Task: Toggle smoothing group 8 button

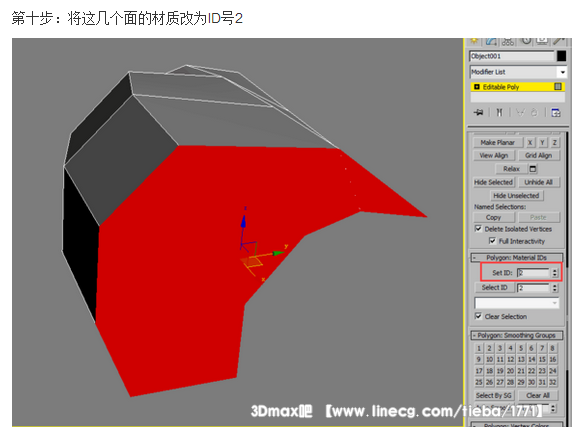Action: coord(553,348)
